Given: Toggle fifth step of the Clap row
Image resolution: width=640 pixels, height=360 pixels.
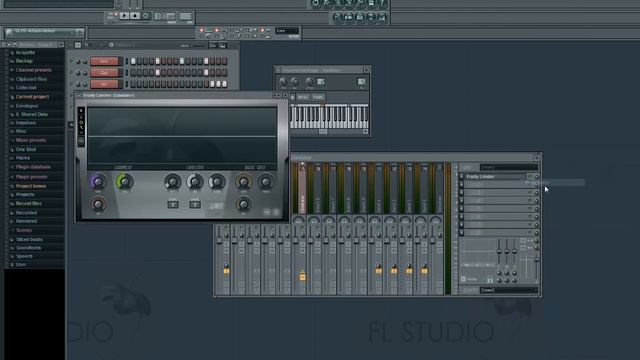Looking at the screenshot, I should point(158,73).
